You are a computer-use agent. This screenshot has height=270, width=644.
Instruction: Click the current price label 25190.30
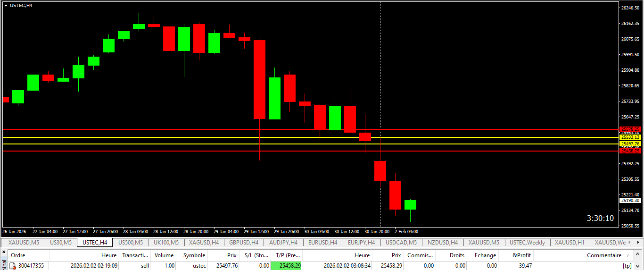click(630, 200)
